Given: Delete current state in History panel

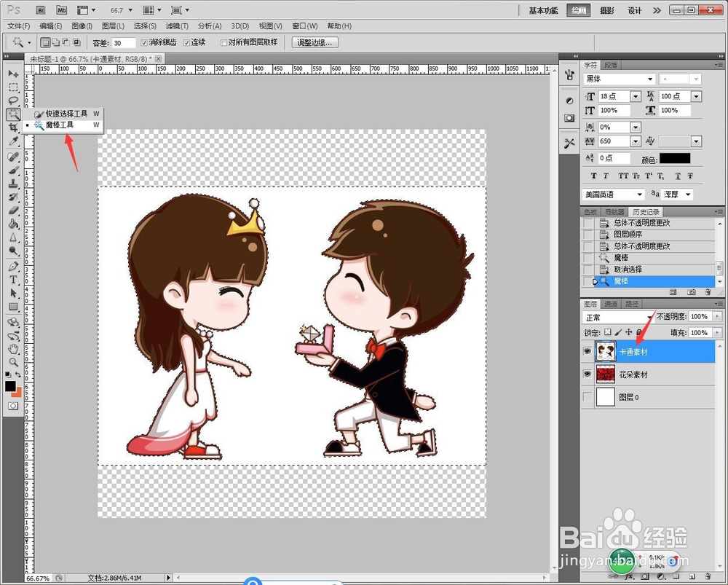Looking at the screenshot, I should (x=708, y=292).
